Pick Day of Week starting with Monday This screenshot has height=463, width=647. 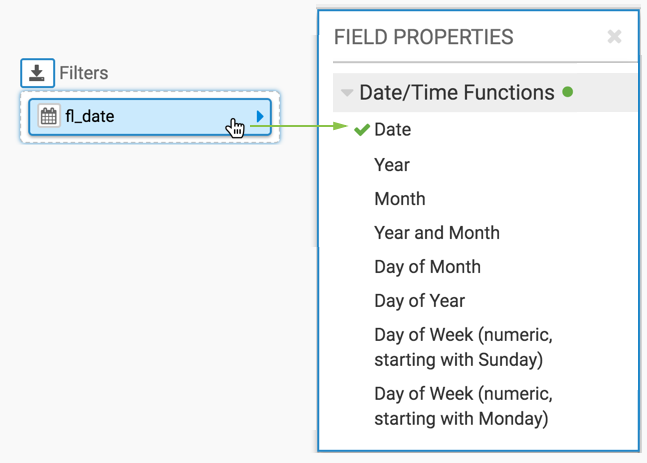462,406
